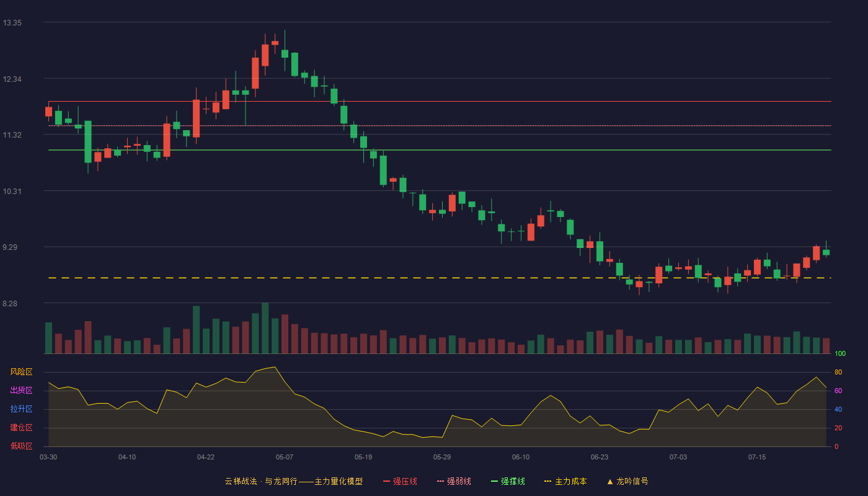Toggle the 主力成本 legend entry
The image size is (868, 496).
point(565,481)
